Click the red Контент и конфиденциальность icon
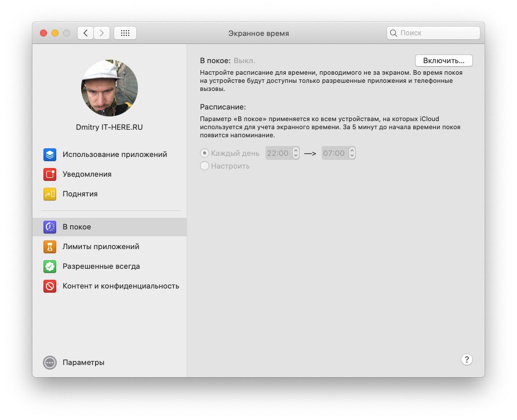The height and width of the screenshot is (420, 517). pyautogui.click(x=50, y=286)
